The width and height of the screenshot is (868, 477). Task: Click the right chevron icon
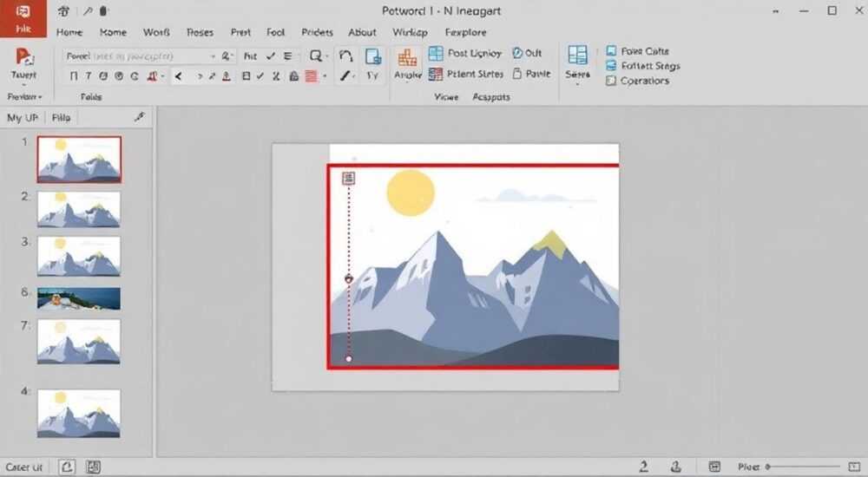pos(200,76)
